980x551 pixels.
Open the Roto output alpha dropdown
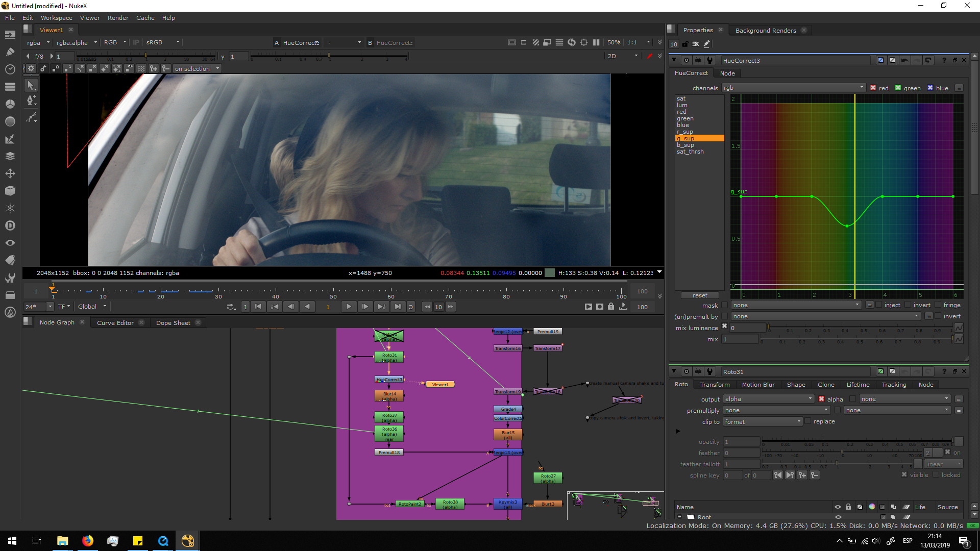[x=768, y=399]
